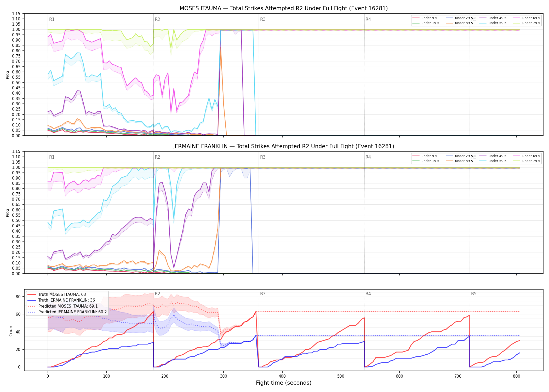Viewport: 549px width, 392px height.
Task: Click the x-axis tick label '700'
Action: (x=458, y=376)
